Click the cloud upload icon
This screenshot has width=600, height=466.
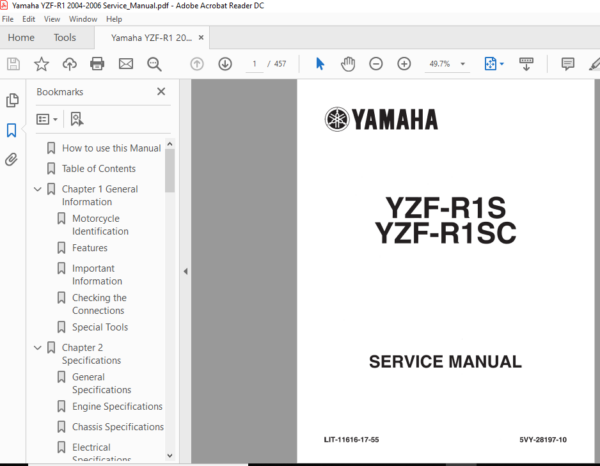70,64
